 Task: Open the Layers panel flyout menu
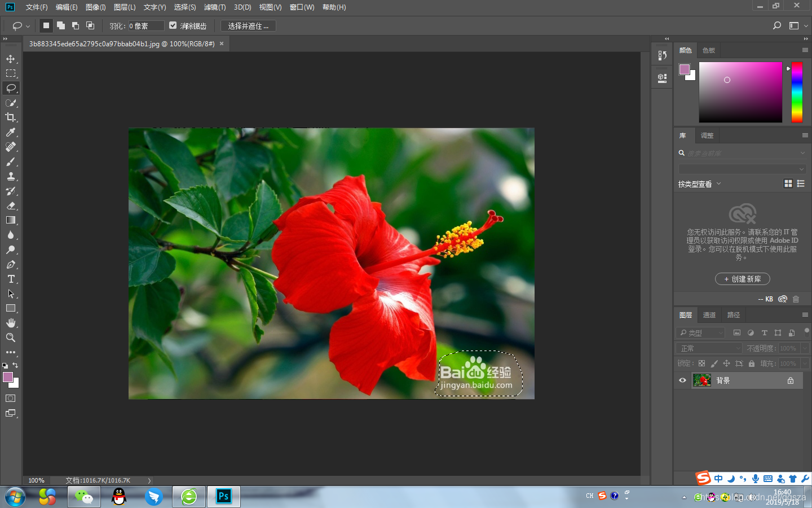click(x=805, y=314)
